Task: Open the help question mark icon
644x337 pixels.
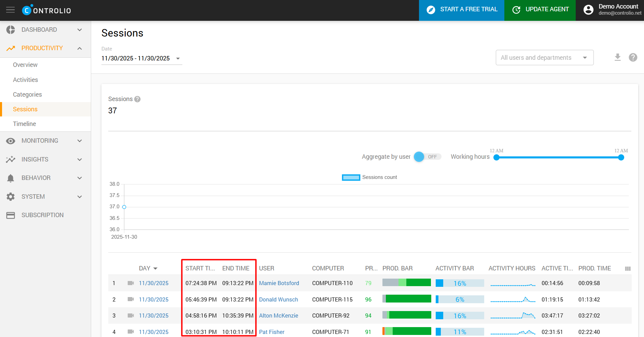Action: pyautogui.click(x=633, y=57)
